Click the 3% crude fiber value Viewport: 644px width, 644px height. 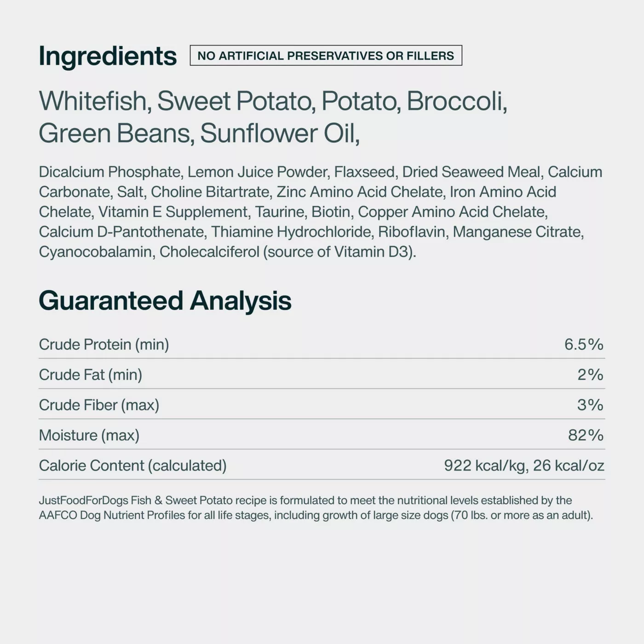(x=590, y=405)
